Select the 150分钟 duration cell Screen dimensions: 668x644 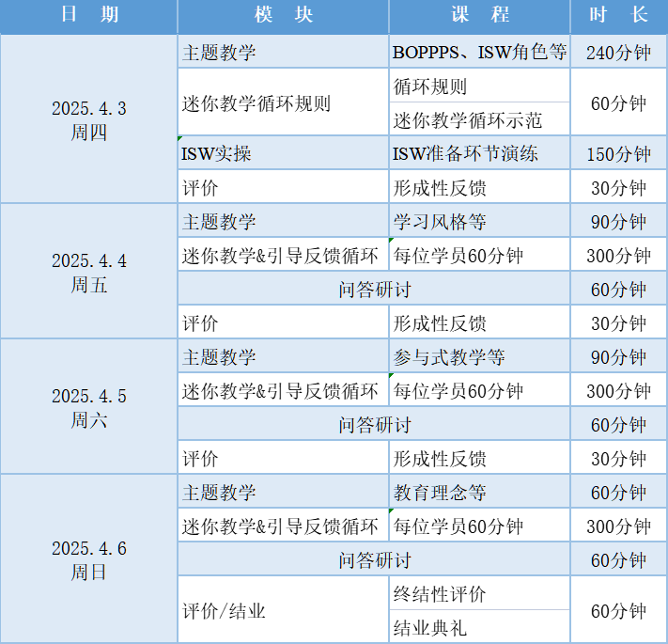[619, 152]
